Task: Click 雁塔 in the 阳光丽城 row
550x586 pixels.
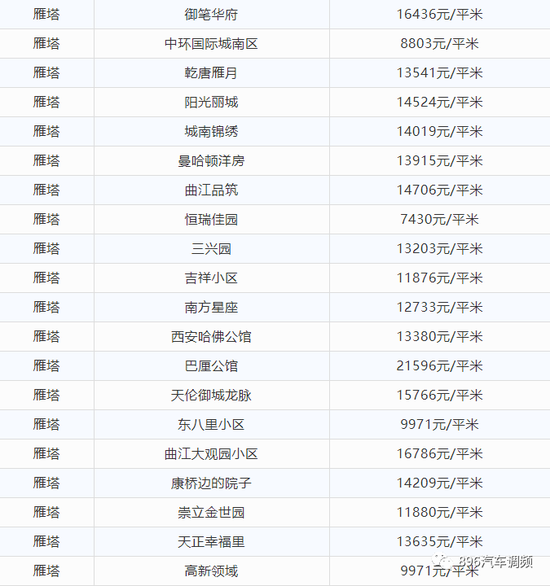Action: point(46,102)
